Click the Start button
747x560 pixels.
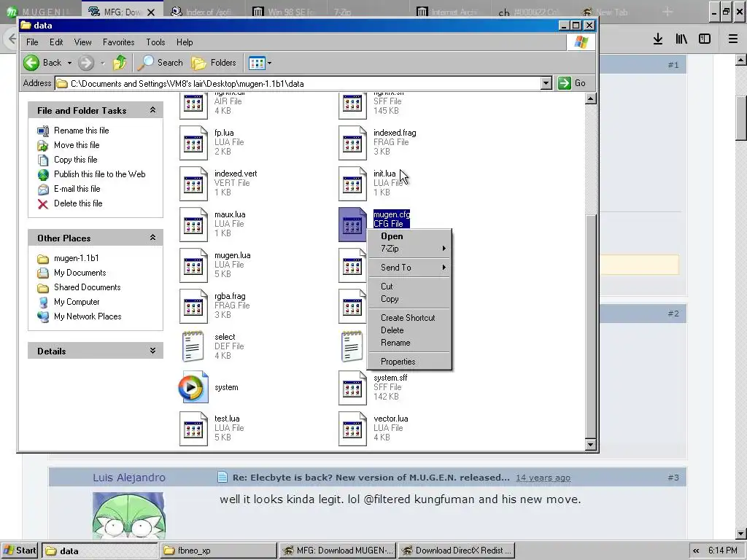click(19, 551)
